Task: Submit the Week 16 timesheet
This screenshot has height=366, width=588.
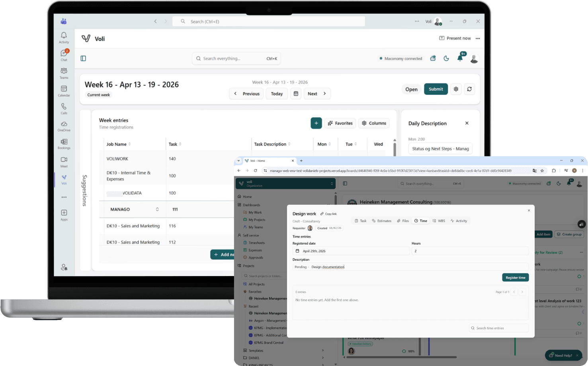Action: [436, 89]
